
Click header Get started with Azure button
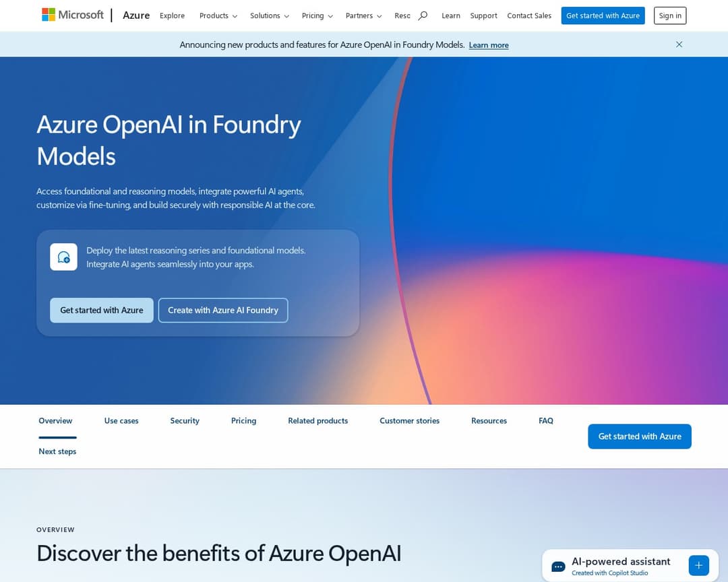tap(603, 15)
